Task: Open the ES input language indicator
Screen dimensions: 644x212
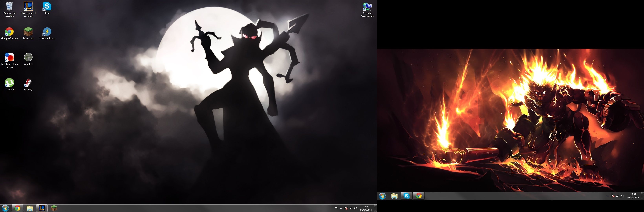Action: 336,208
